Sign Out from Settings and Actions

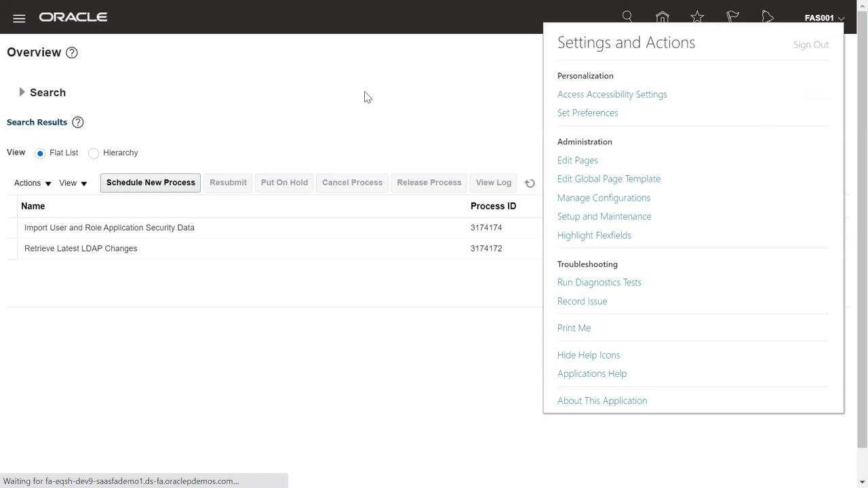pos(811,45)
